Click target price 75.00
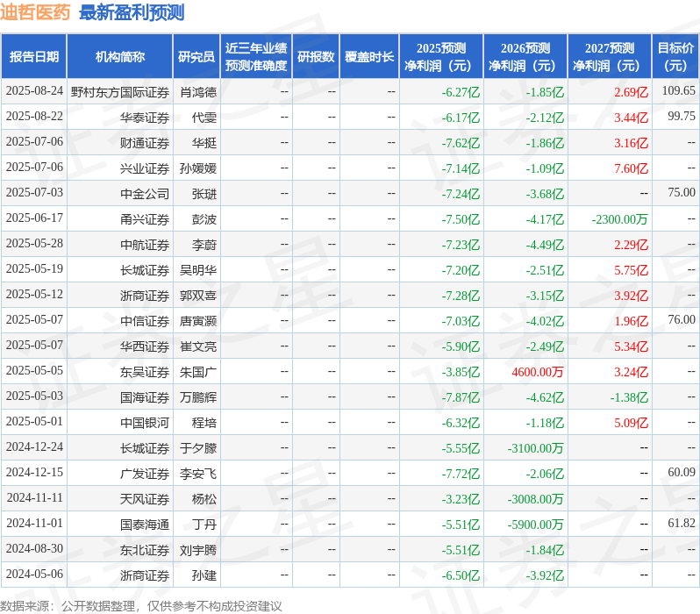Image resolution: width=700 pixels, height=614 pixels. [x=682, y=192]
